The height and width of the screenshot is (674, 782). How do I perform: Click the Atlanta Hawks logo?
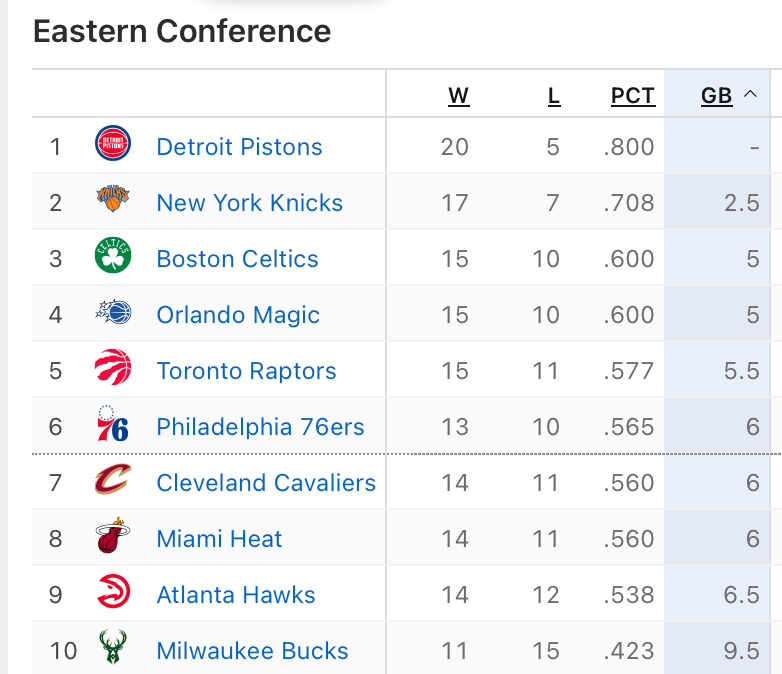click(113, 594)
